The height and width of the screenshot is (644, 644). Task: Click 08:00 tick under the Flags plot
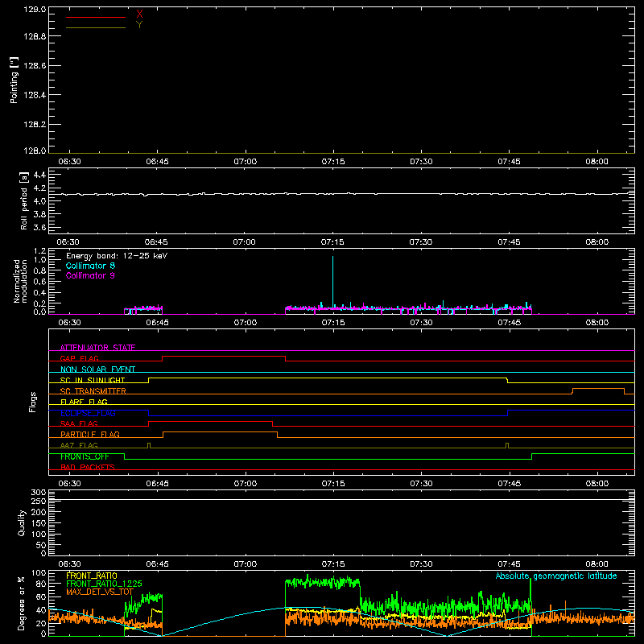597,484
